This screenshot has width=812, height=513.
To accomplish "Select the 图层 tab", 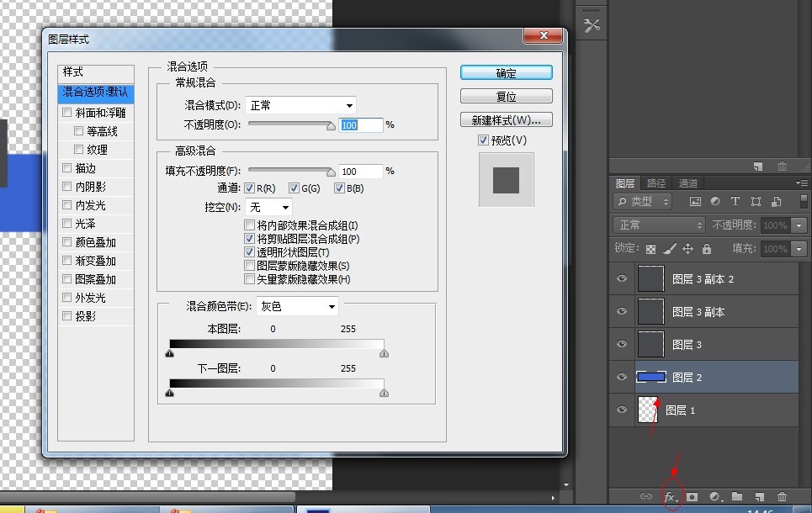I will coord(625,182).
